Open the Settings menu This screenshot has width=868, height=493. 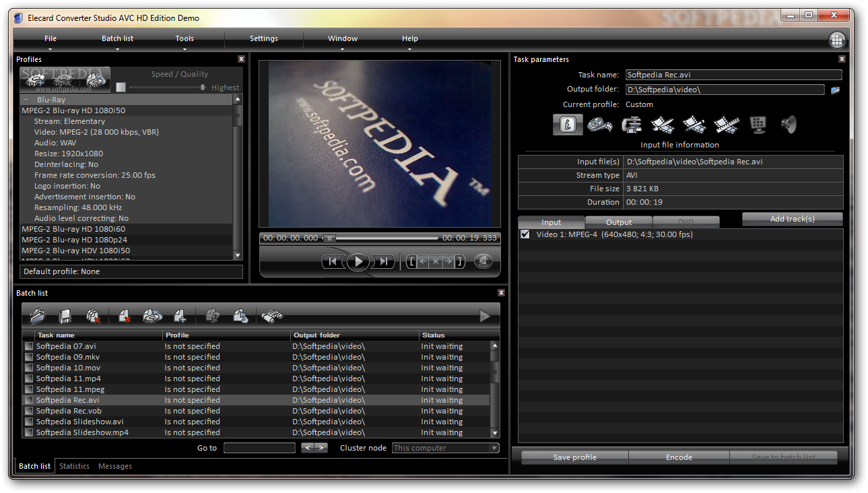(x=264, y=38)
